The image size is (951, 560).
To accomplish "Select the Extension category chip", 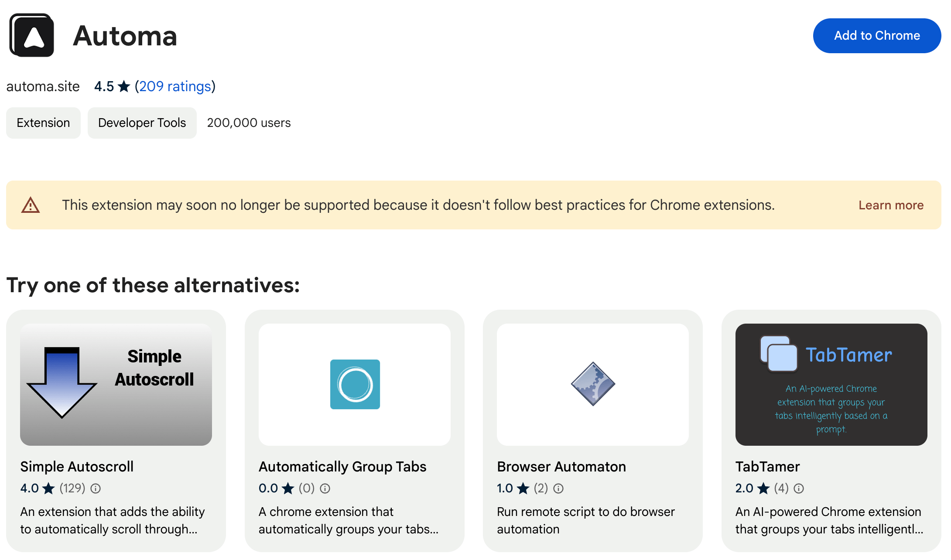I will [43, 123].
